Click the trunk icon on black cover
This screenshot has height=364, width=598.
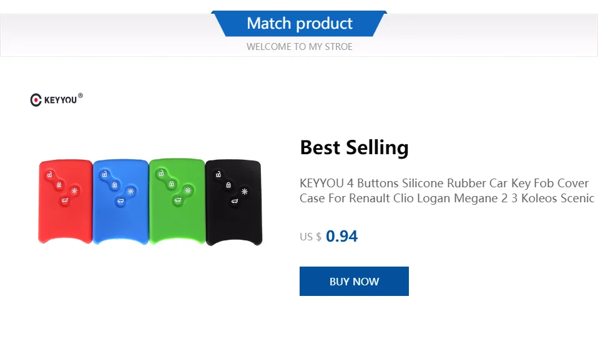coord(235,201)
